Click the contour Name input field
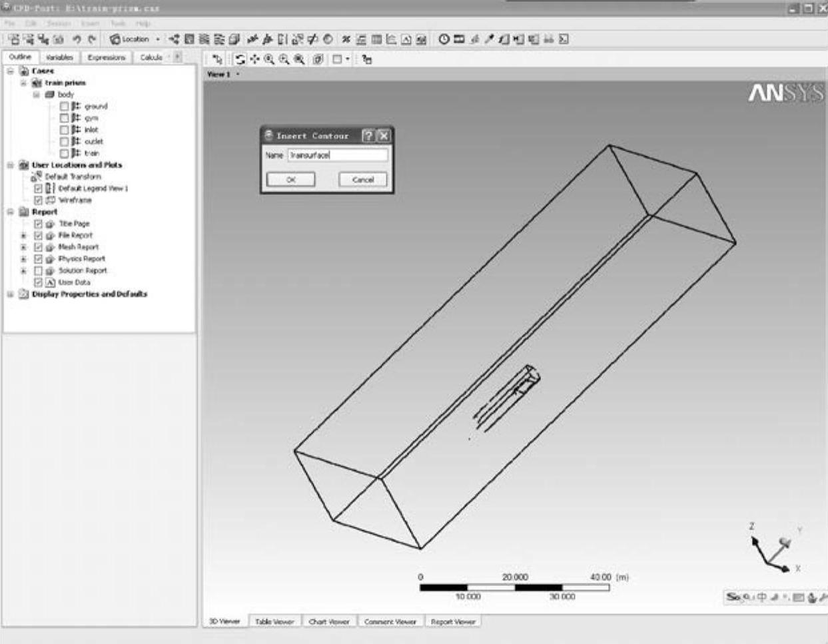The height and width of the screenshot is (644, 828). click(338, 155)
